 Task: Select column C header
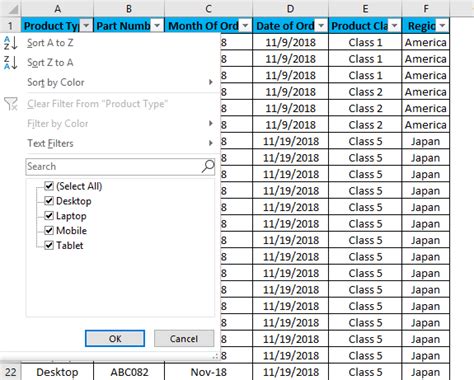tap(209, 9)
